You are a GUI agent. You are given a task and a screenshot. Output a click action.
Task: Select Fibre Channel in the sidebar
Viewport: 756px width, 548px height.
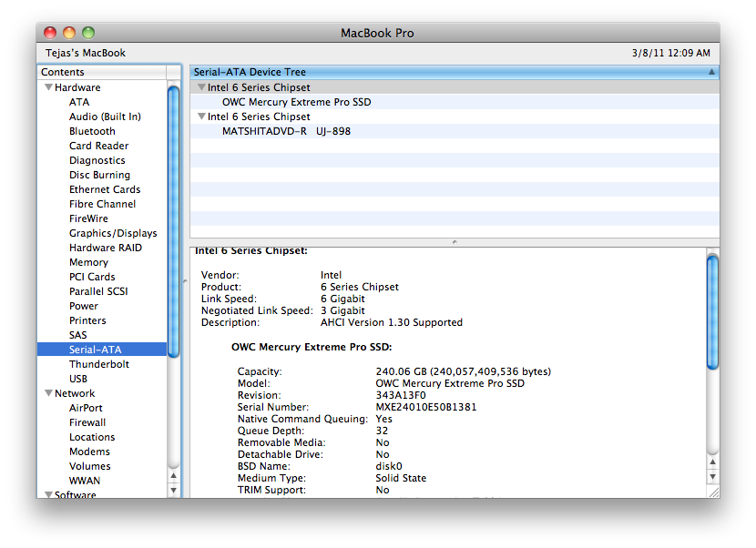coord(102,204)
